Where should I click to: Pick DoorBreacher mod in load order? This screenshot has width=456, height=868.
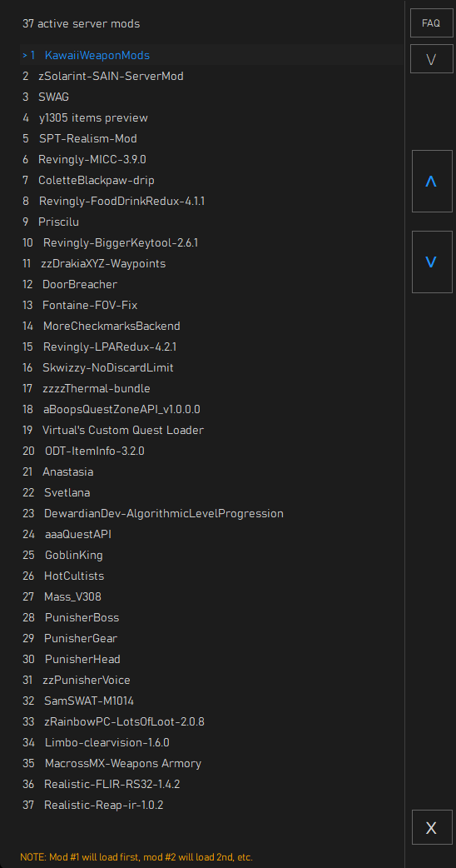(x=212, y=284)
